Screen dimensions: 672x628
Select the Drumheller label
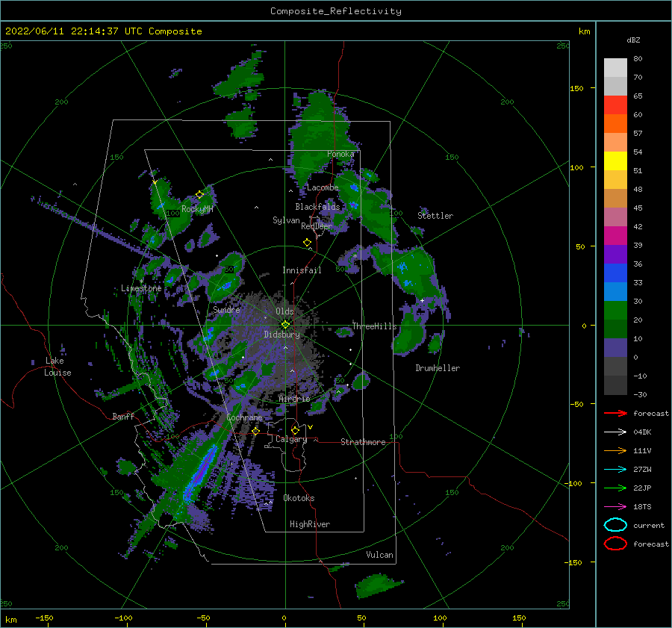coord(438,368)
